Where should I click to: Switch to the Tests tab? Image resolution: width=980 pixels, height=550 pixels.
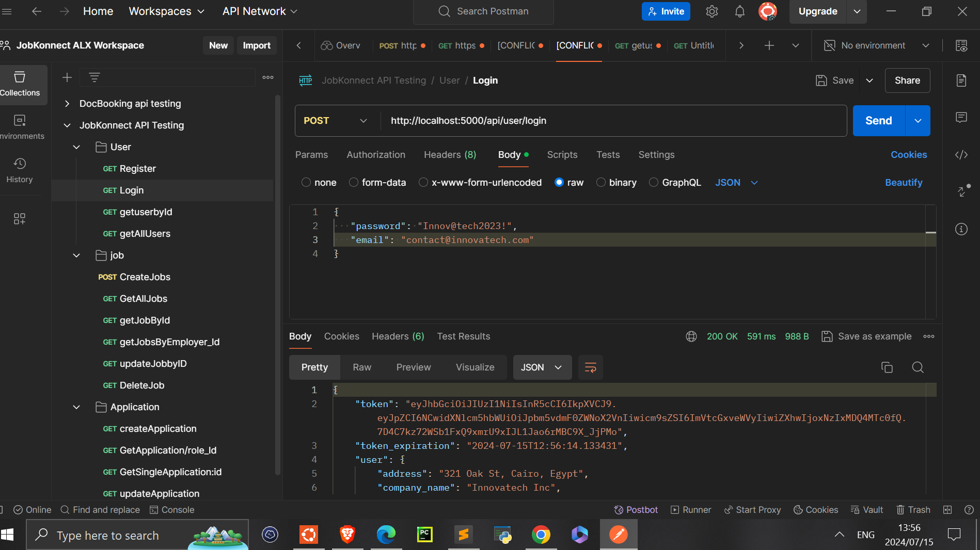608,155
